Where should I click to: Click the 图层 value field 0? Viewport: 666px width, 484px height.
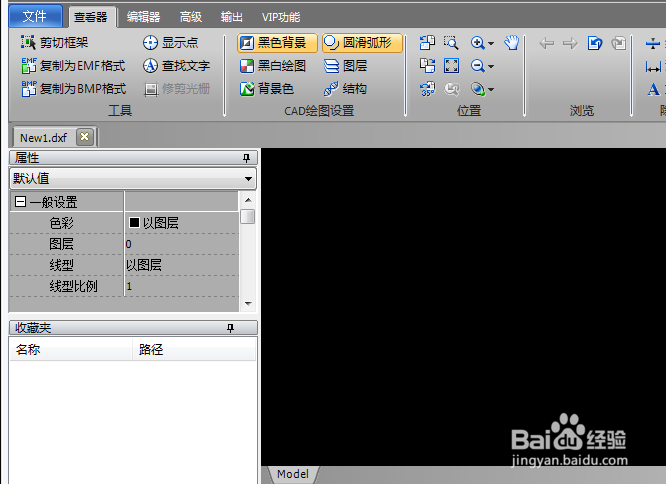(182, 244)
